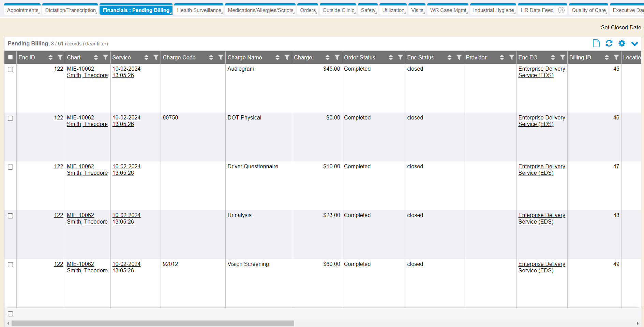Check the Audiogram row checkbox
The width and height of the screenshot is (644, 327).
(11, 69)
